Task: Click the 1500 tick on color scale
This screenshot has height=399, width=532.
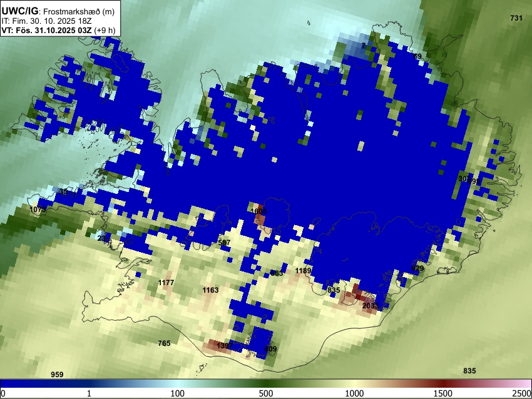Action: coord(443,393)
